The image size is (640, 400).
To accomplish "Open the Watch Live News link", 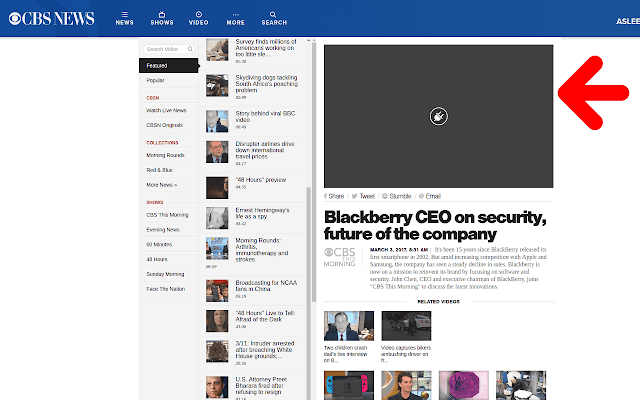I will [162, 109].
